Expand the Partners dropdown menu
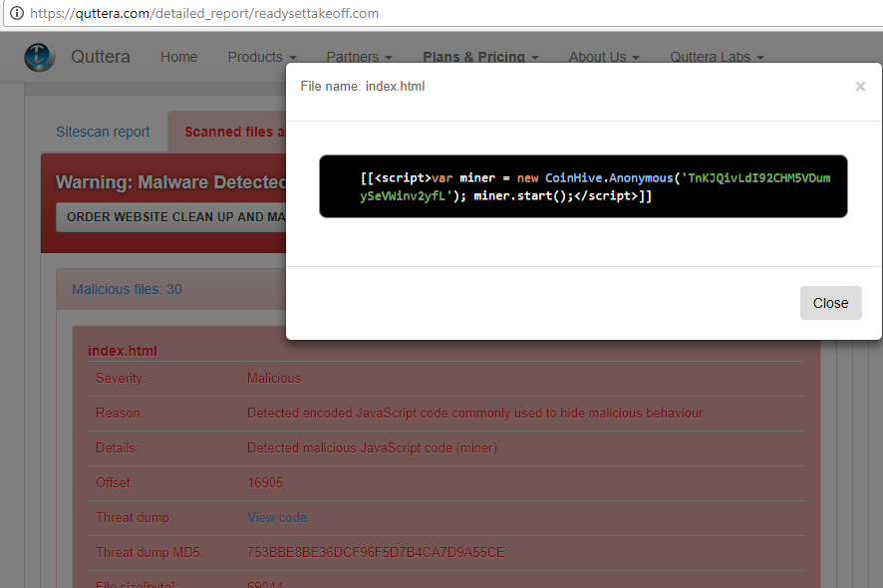The width and height of the screenshot is (883, 588). (x=359, y=57)
